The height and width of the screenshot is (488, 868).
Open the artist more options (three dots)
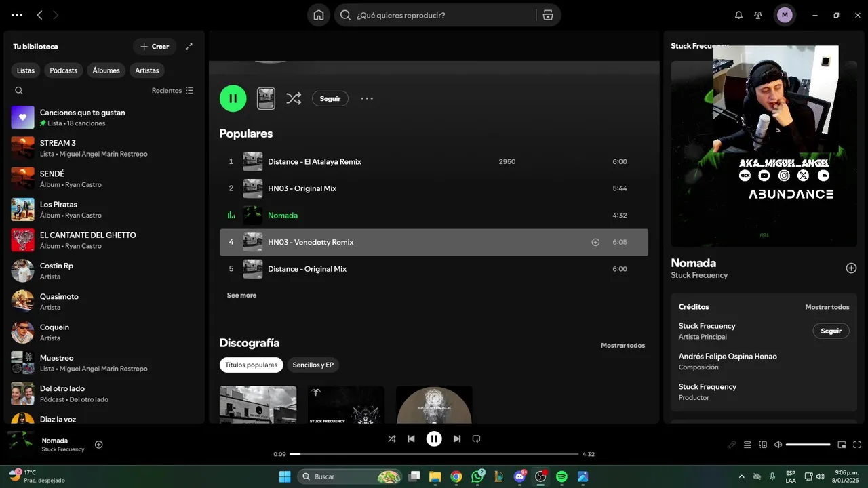pos(367,98)
